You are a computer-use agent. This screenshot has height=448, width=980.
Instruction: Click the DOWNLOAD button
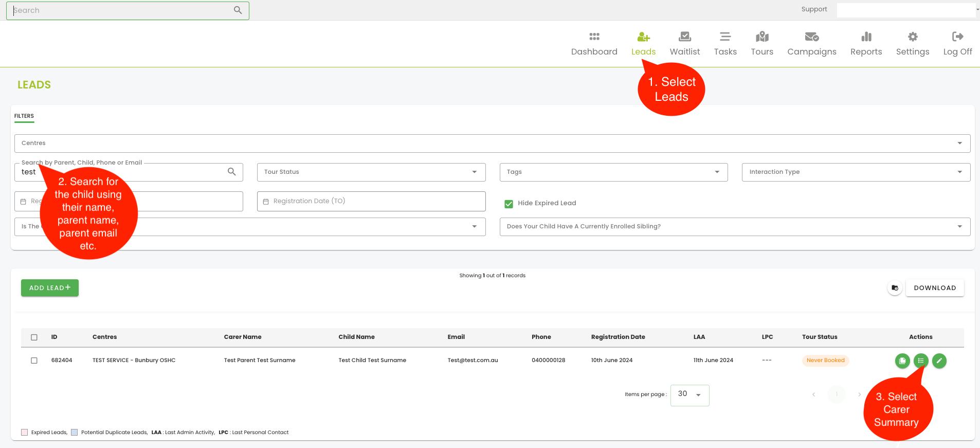(935, 288)
